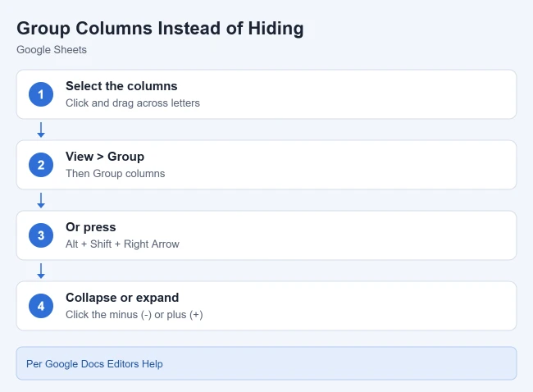The width and height of the screenshot is (533, 392).
Task: Select the 'Or press' step title
Action: tap(91, 227)
